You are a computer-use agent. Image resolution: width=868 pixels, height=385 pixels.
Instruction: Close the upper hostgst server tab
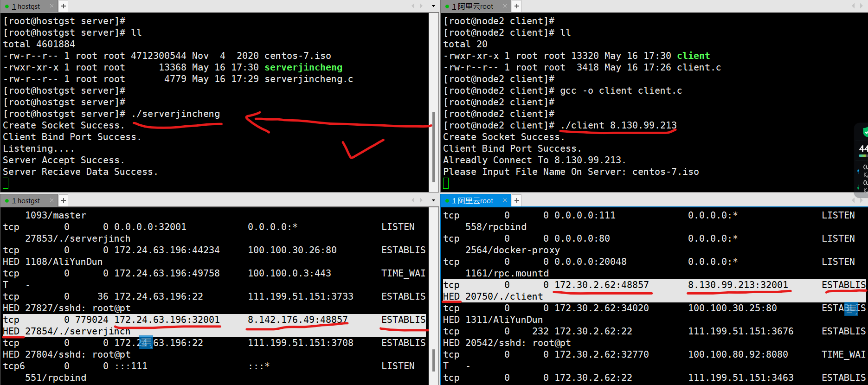point(51,6)
